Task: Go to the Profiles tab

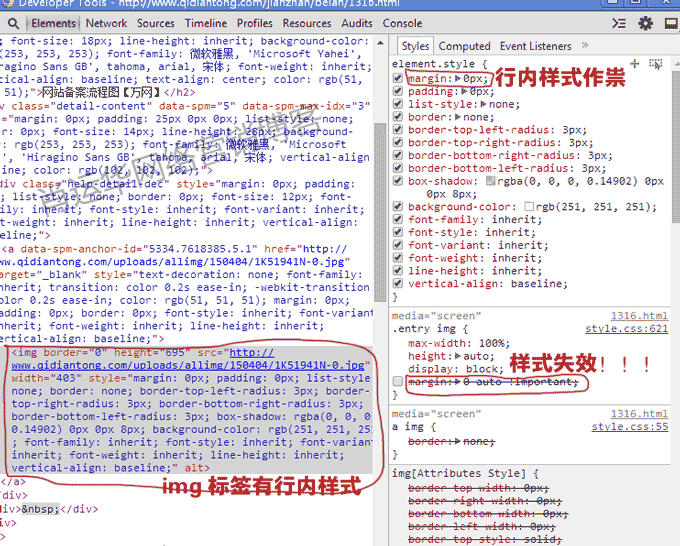Action: coord(255,23)
